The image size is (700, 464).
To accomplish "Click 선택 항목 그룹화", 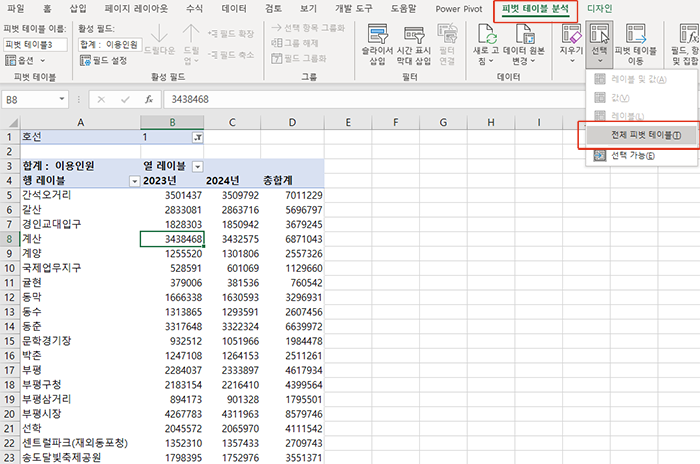I will click(308, 28).
